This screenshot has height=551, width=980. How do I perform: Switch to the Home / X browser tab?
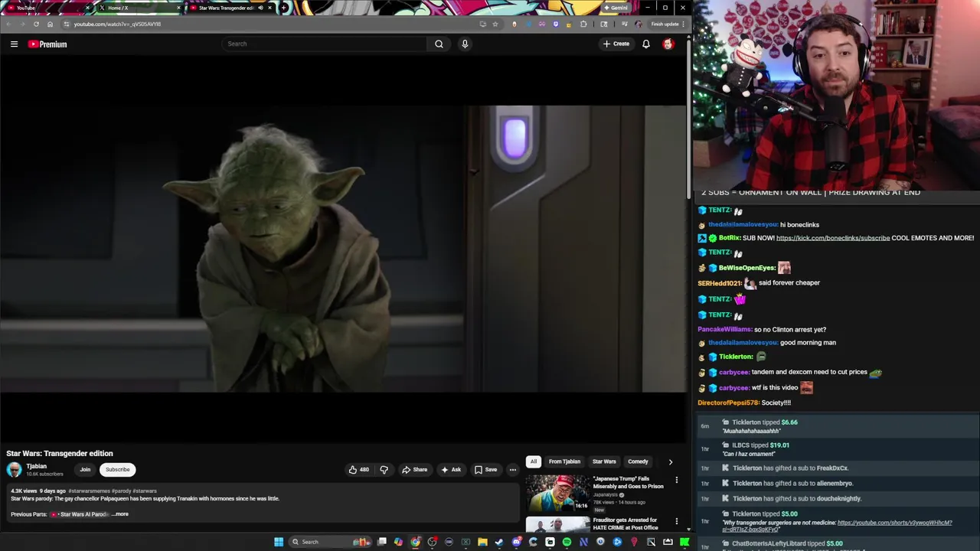[138, 8]
